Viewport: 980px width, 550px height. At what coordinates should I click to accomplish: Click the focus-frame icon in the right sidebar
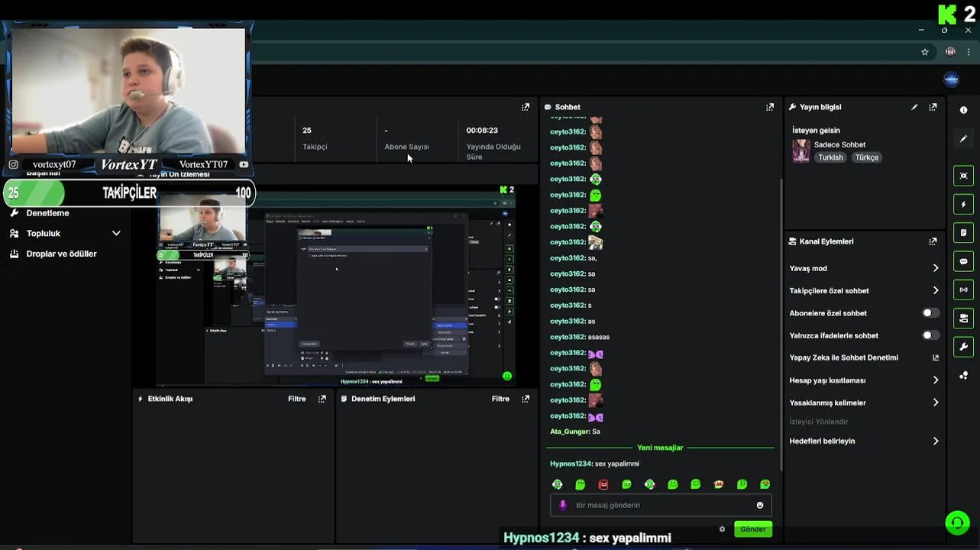(963, 176)
